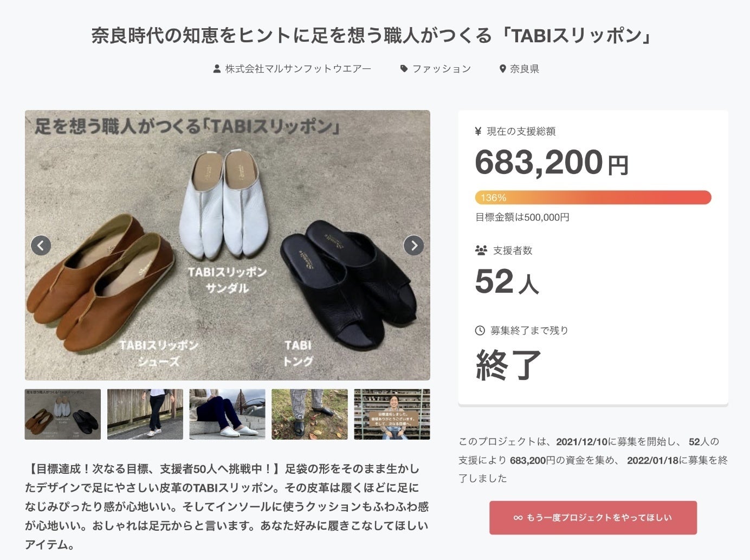The height and width of the screenshot is (560, 750).
Task: Click the next image arrow
Action: [x=413, y=246]
